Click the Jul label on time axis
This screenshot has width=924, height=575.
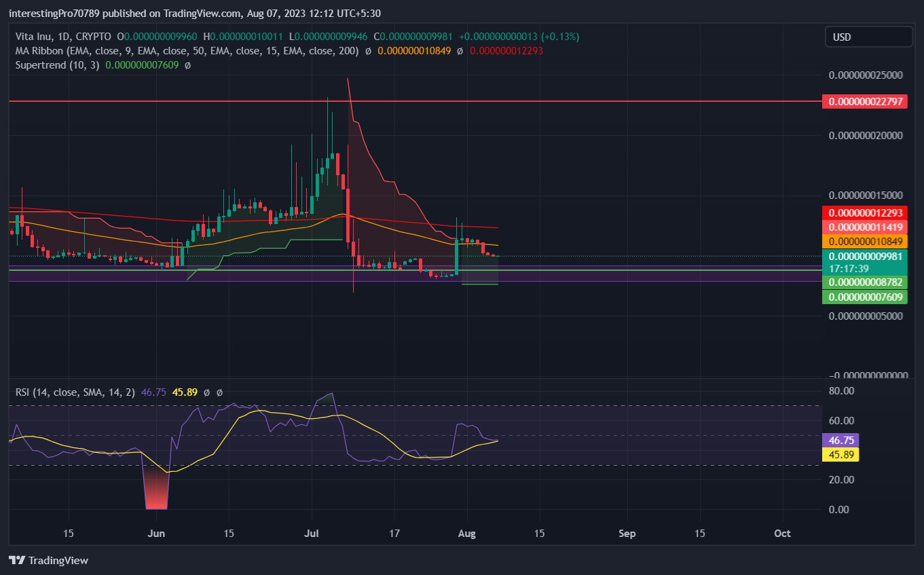312,534
